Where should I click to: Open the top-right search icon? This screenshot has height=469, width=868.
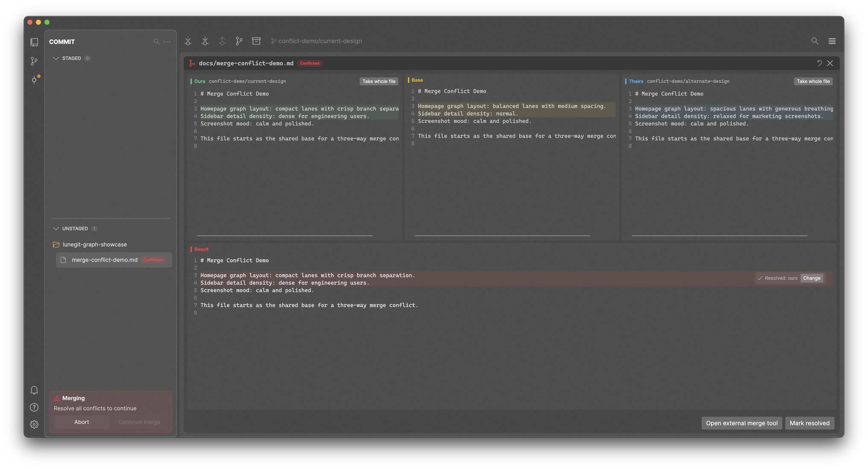(815, 41)
